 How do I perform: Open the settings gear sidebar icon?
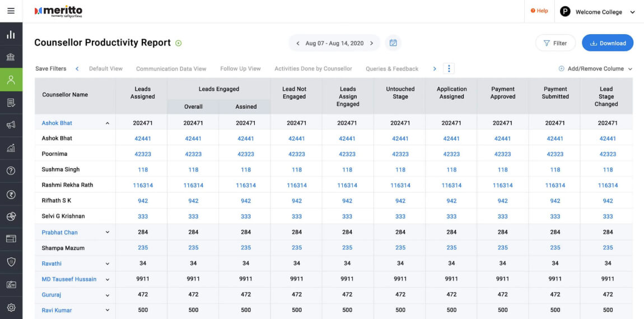click(11, 307)
